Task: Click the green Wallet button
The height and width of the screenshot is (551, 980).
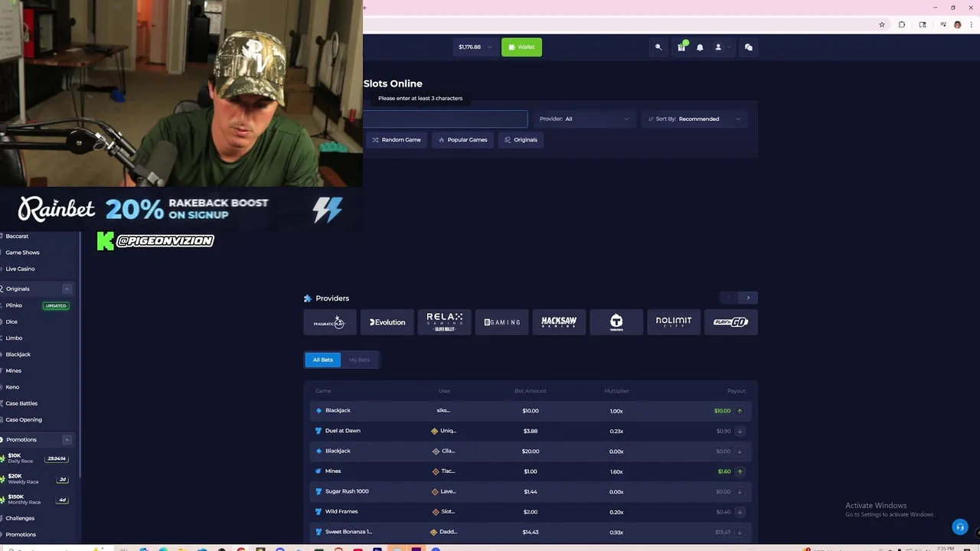Action: [521, 47]
